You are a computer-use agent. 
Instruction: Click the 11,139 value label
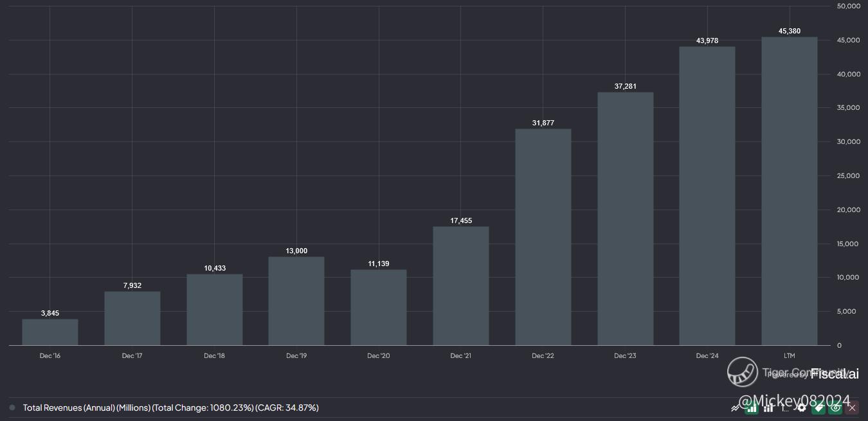[379, 264]
